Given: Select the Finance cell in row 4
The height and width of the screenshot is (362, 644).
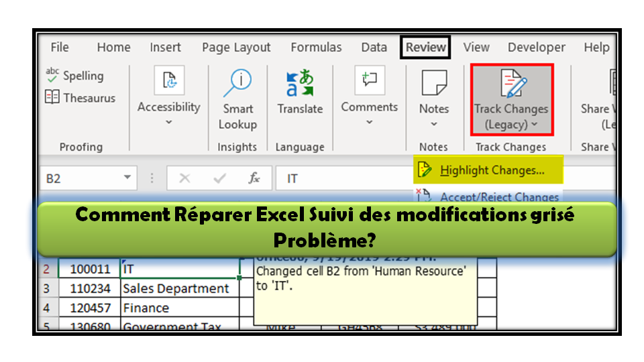Looking at the screenshot, I should (175, 308).
